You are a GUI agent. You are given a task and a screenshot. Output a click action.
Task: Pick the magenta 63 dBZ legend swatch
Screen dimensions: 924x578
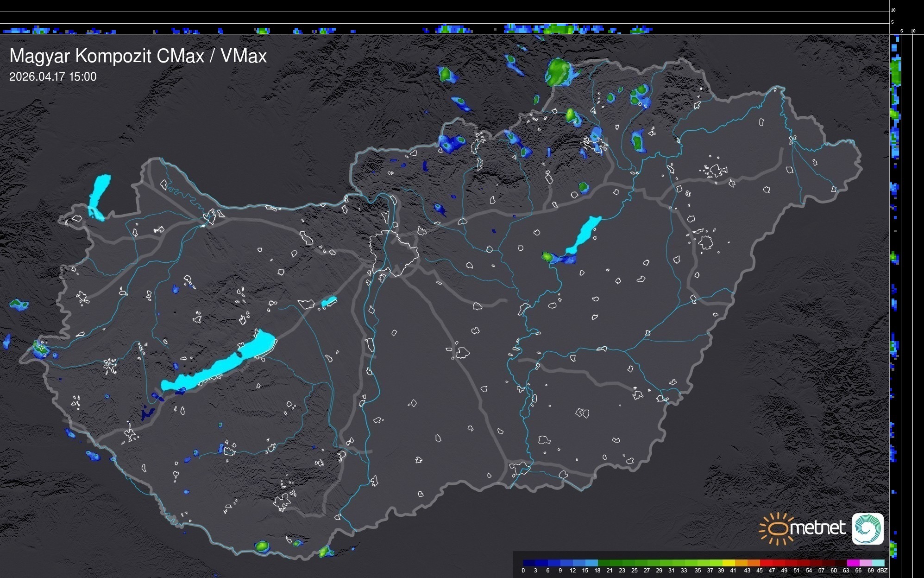tap(853, 563)
